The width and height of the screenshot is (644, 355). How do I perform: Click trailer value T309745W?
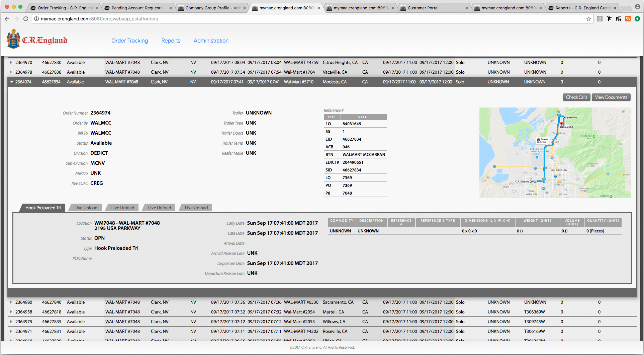click(x=534, y=322)
